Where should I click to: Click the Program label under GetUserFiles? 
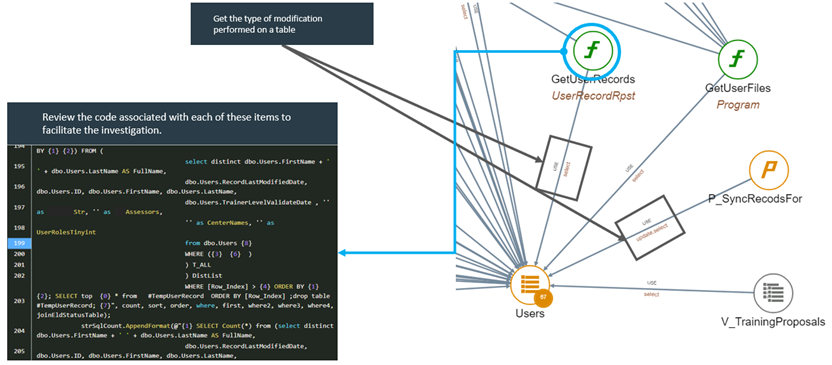(x=738, y=105)
